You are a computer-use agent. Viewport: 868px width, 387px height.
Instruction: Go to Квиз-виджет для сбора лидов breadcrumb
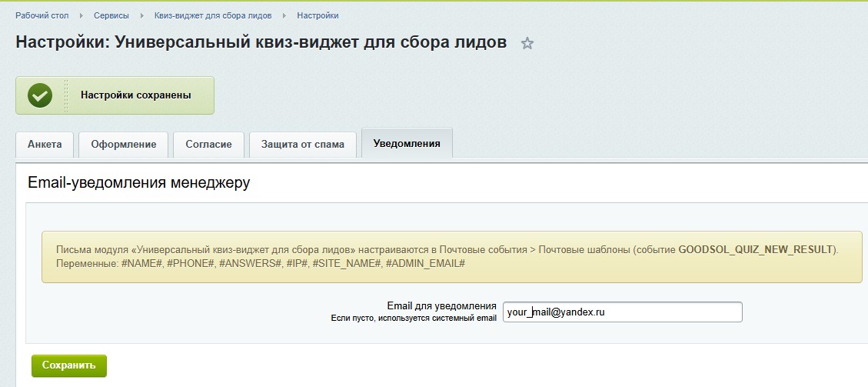[x=213, y=15]
